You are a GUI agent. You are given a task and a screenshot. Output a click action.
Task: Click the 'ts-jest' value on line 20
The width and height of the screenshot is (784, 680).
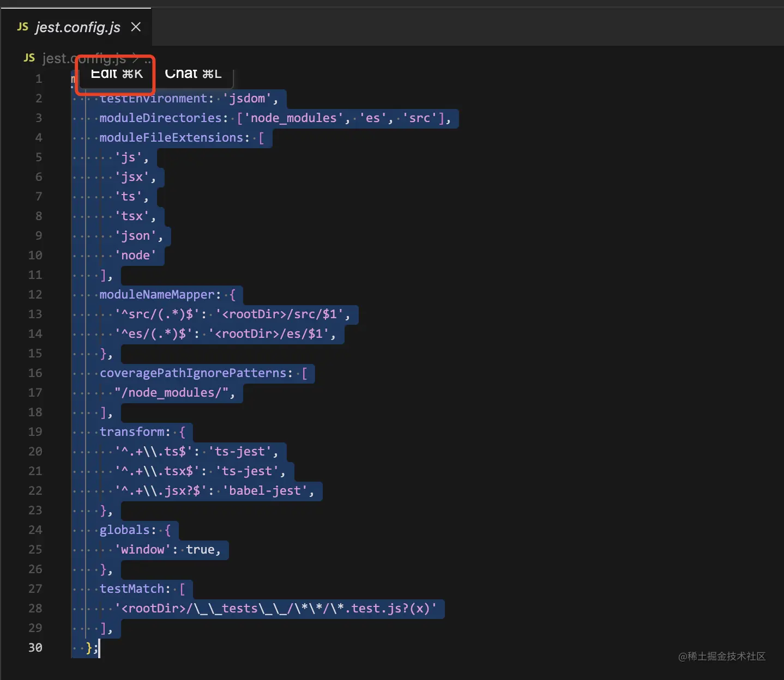[x=240, y=451]
